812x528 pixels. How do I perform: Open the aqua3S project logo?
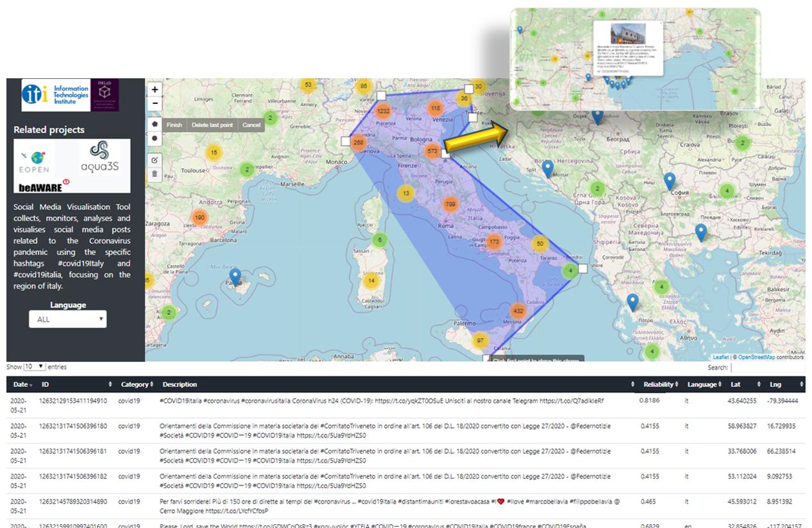99,158
